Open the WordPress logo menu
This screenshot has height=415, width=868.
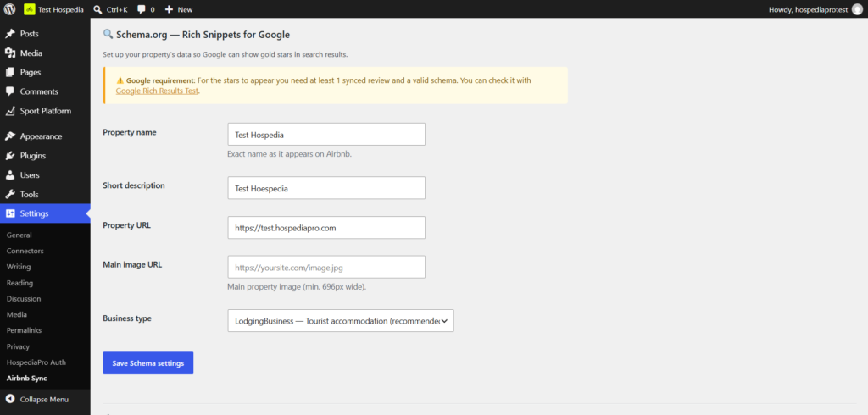(9, 9)
